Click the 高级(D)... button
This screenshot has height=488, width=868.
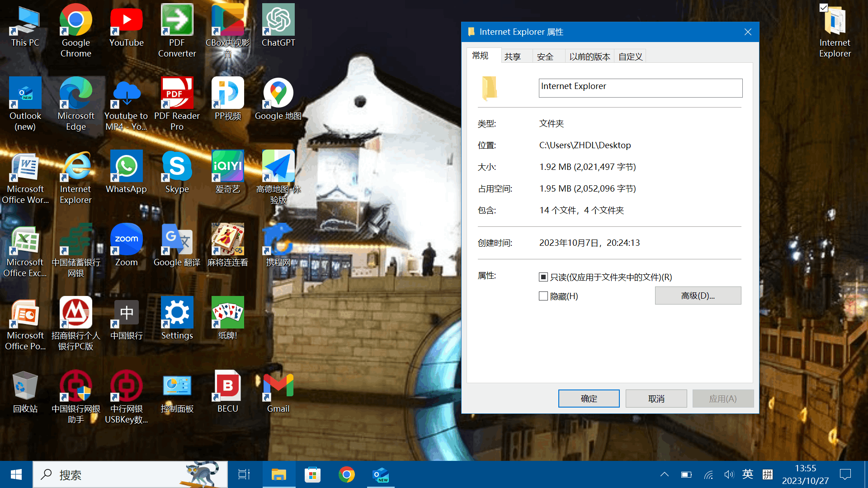pos(698,296)
